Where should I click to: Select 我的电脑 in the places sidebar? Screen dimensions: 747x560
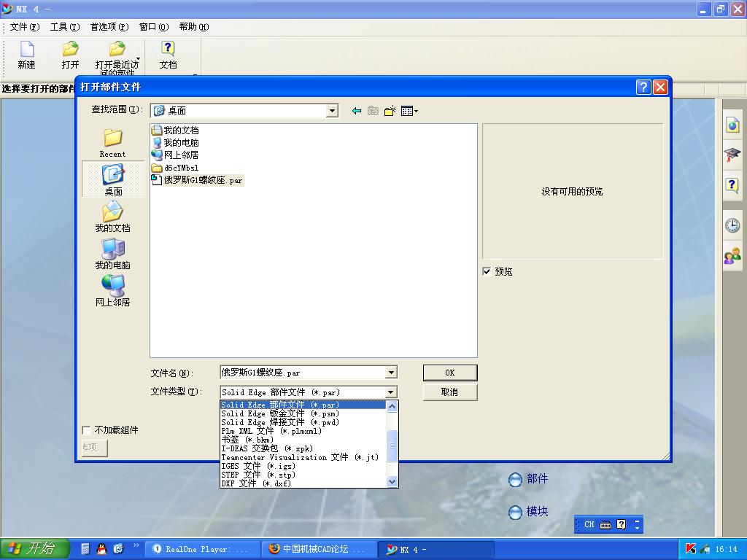pyautogui.click(x=113, y=253)
